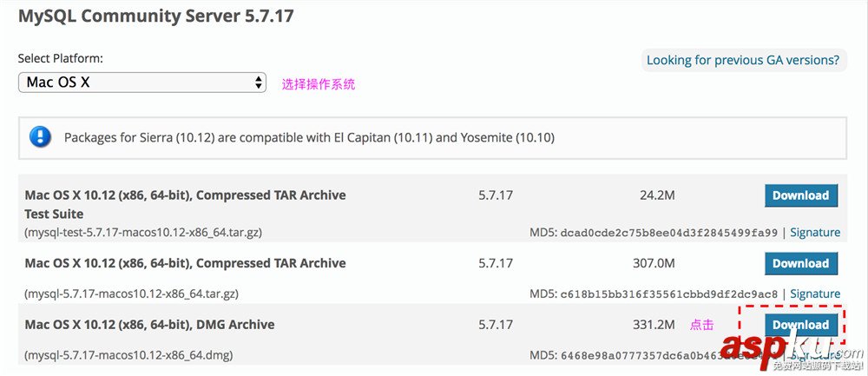Click the Sierra compatibility notice text
The width and height of the screenshot is (868, 376).
(309, 137)
